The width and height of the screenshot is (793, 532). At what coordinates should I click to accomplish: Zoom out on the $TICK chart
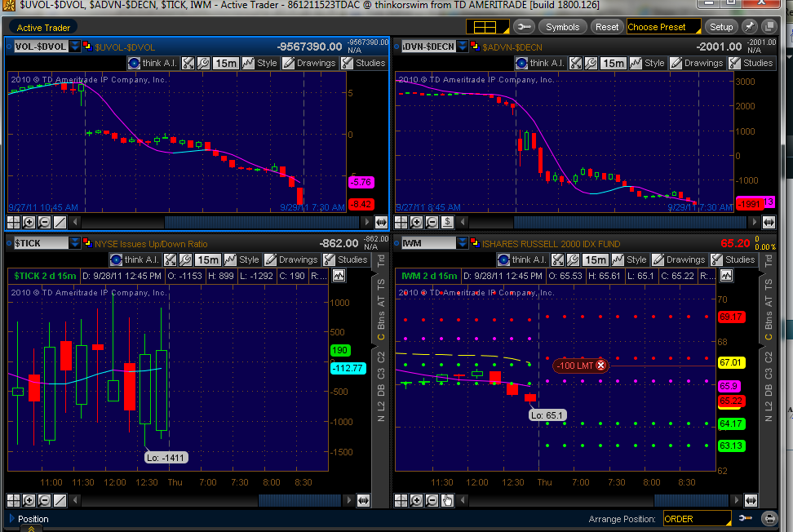pyautogui.click(x=45, y=501)
